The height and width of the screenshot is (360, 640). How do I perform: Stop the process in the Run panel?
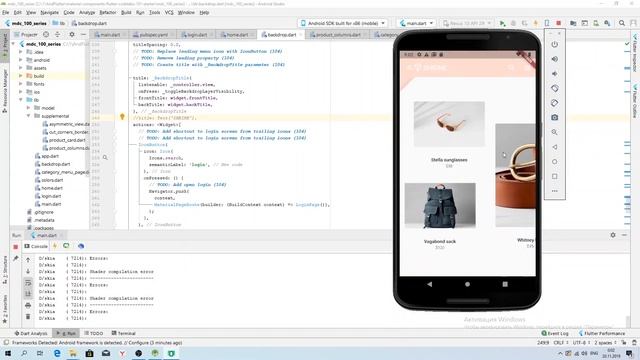tap(16, 247)
